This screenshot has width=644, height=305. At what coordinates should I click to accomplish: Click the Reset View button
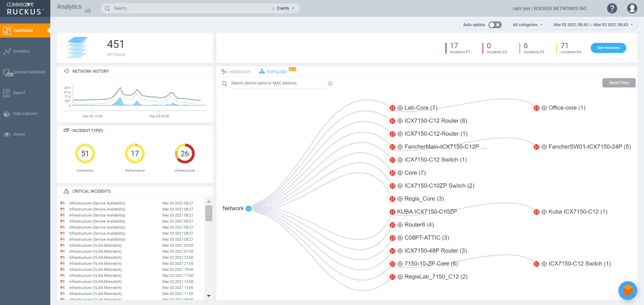tap(619, 83)
